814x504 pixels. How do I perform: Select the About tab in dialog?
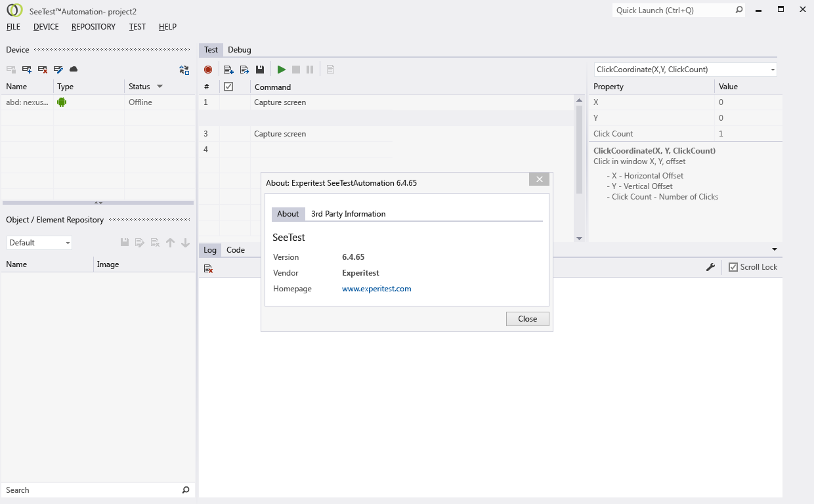[x=288, y=214]
